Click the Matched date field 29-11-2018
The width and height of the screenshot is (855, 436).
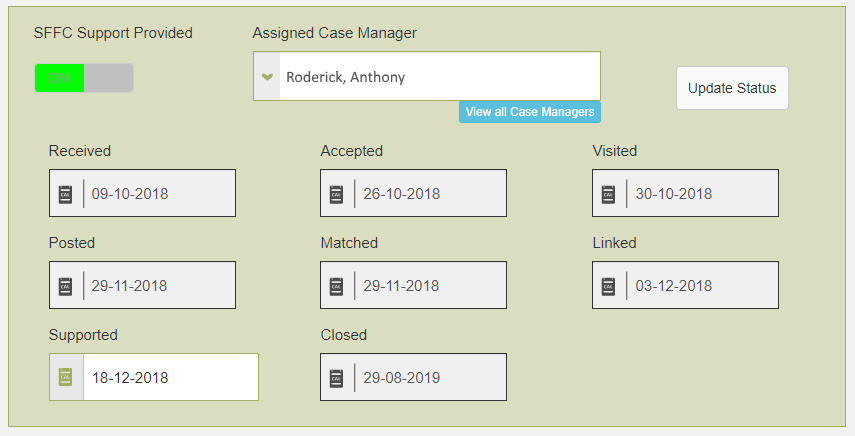tap(430, 286)
